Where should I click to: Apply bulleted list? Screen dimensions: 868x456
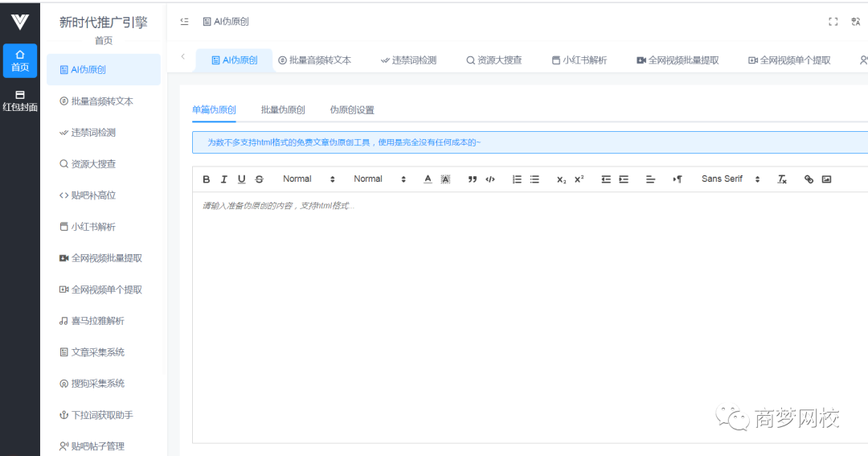534,179
